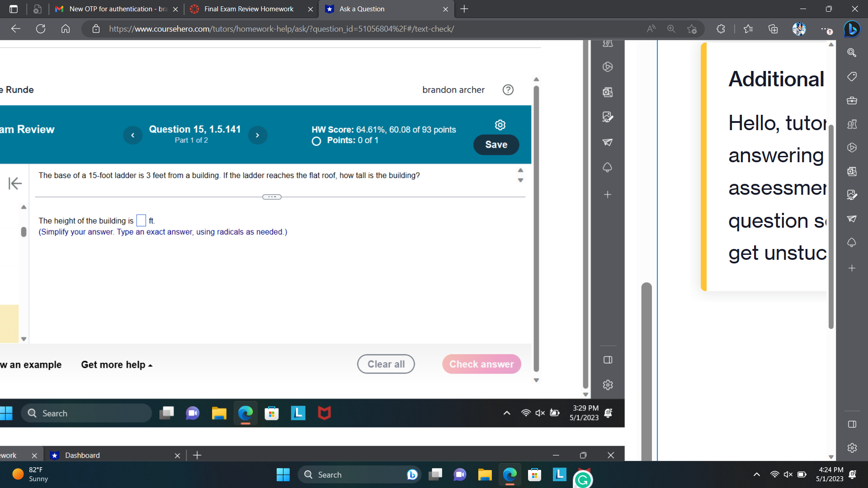The image size is (868, 488).
Task: Expand hidden icons in the system tray
Action: (x=756, y=474)
